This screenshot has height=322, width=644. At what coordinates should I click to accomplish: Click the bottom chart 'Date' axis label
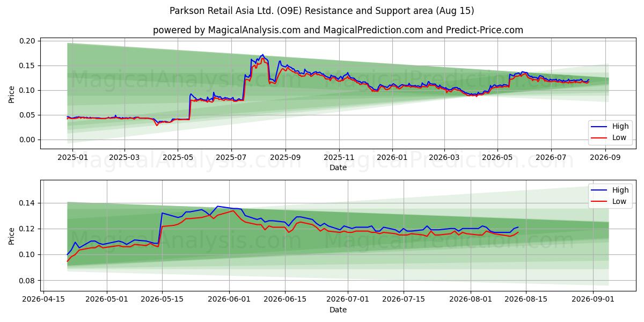coord(338,310)
